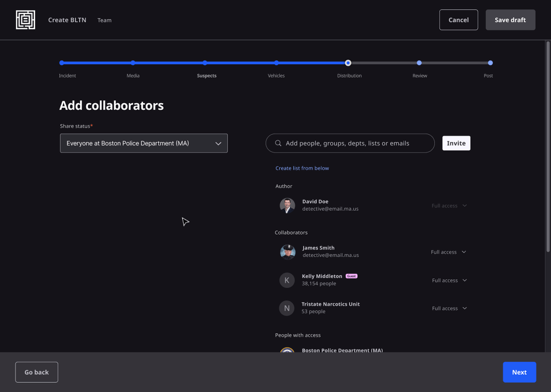Click David Doe's profile avatar
This screenshot has height=392, width=551.
coord(287,205)
